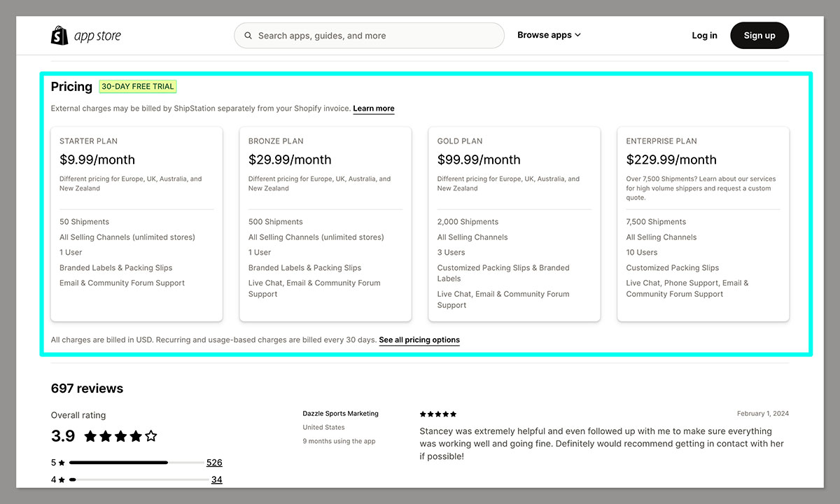Expand the chevron next to Browse apps

click(x=577, y=34)
